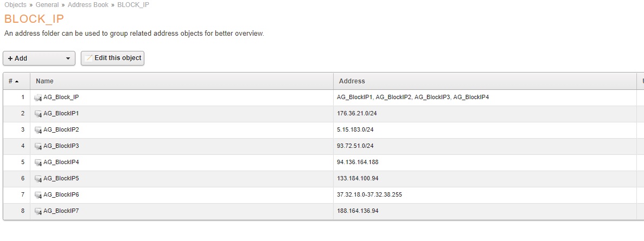
Task: Select row with address 176.36.21.0/24
Action: [x=357, y=113]
